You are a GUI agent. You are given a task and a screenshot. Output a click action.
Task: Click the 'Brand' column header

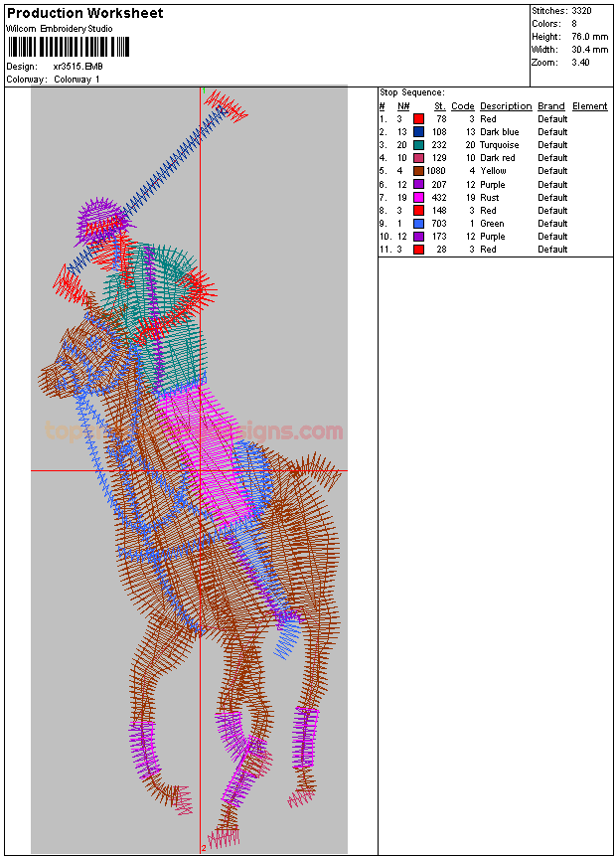551,106
